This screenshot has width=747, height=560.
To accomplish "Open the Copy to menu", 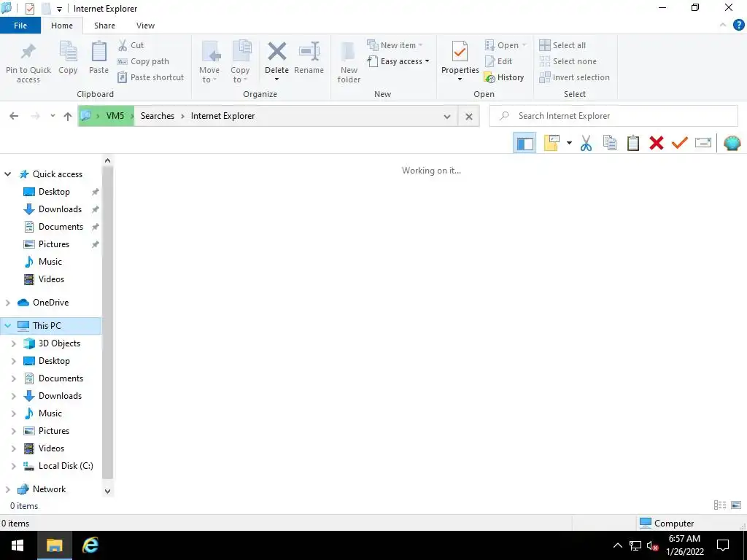I will point(240,62).
